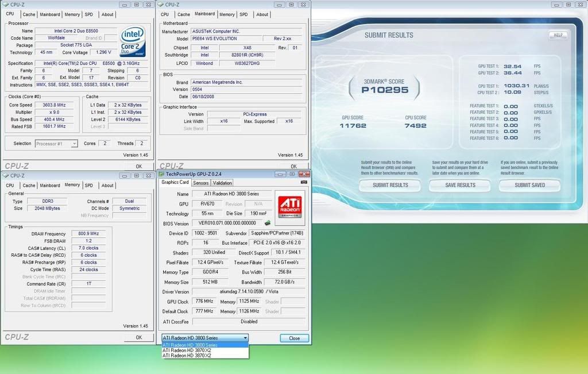Click the Memory Type field GDDR4
The image size is (588, 374).
210,272
